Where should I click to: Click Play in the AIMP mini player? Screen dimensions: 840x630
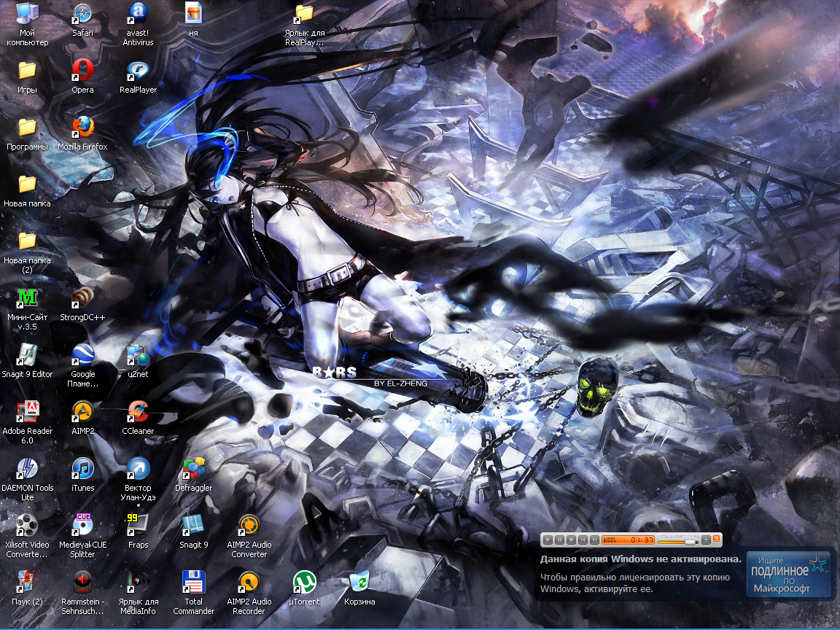click(548, 540)
